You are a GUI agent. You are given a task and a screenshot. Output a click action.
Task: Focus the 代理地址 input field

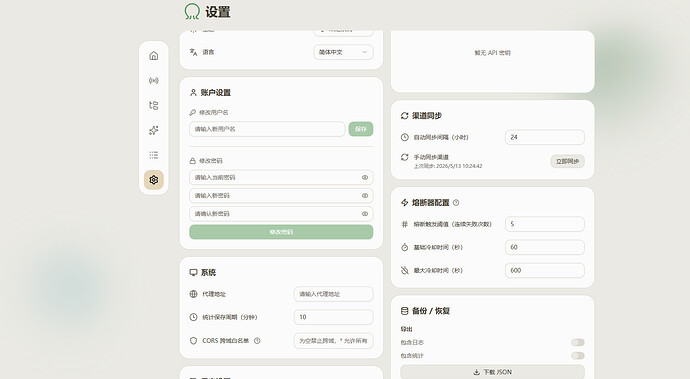pos(334,294)
